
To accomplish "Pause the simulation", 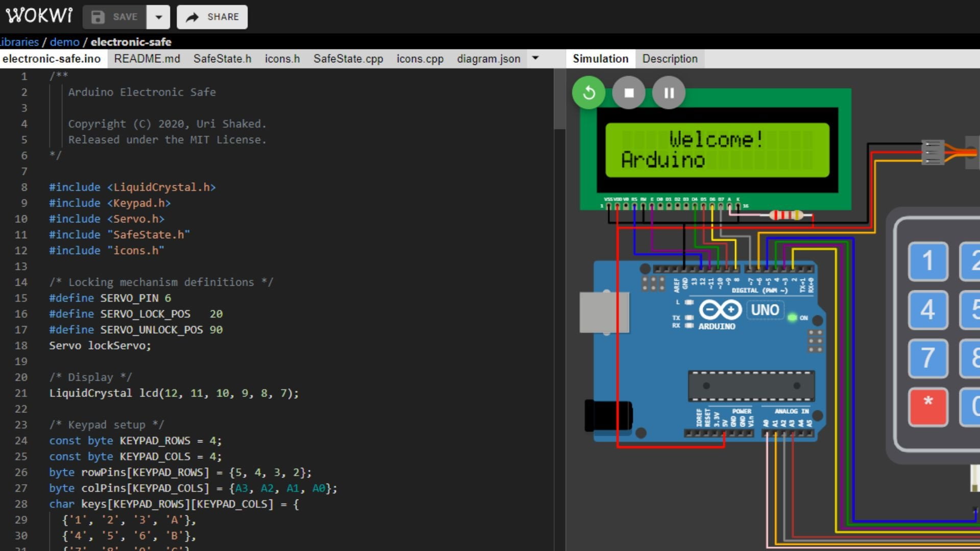I will coord(669,93).
